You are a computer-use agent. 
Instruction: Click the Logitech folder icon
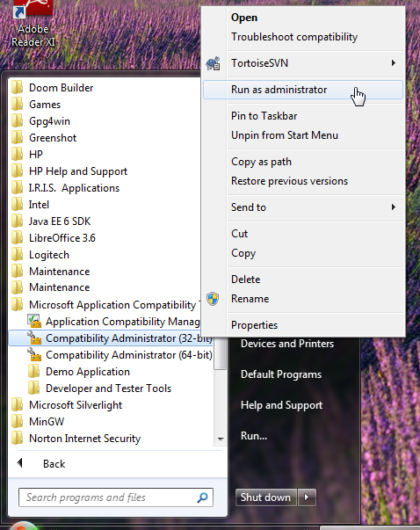click(18, 254)
